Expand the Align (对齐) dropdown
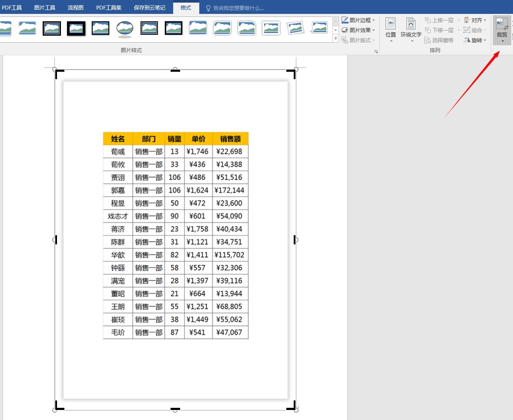 point(475,20)
